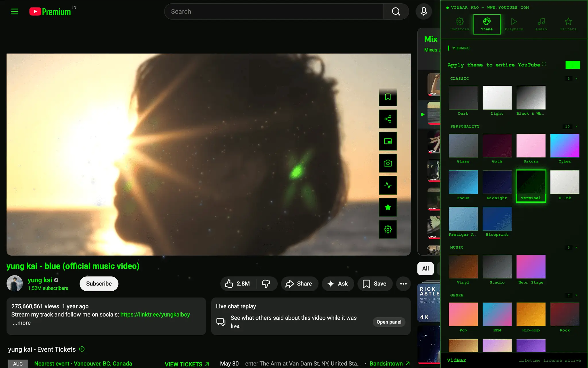Toggle Apply theme to entire YouTube

573,65
